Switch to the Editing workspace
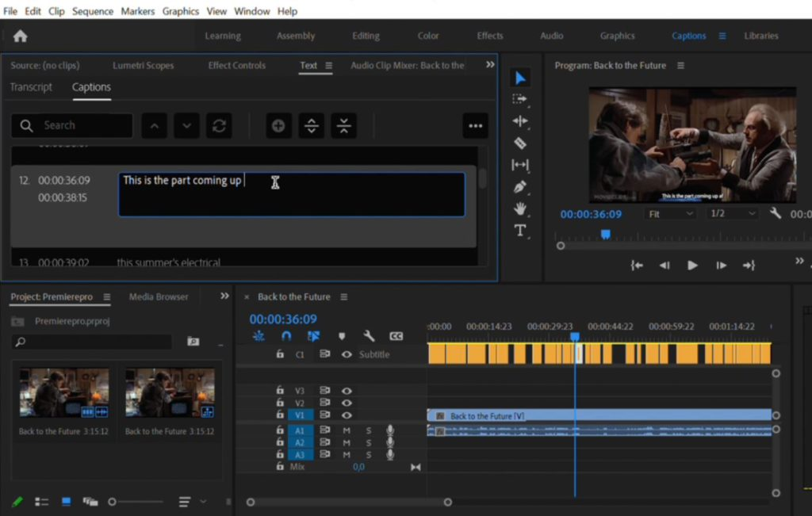Viewport: 812px width, 516px height. (x=366, y=36)
